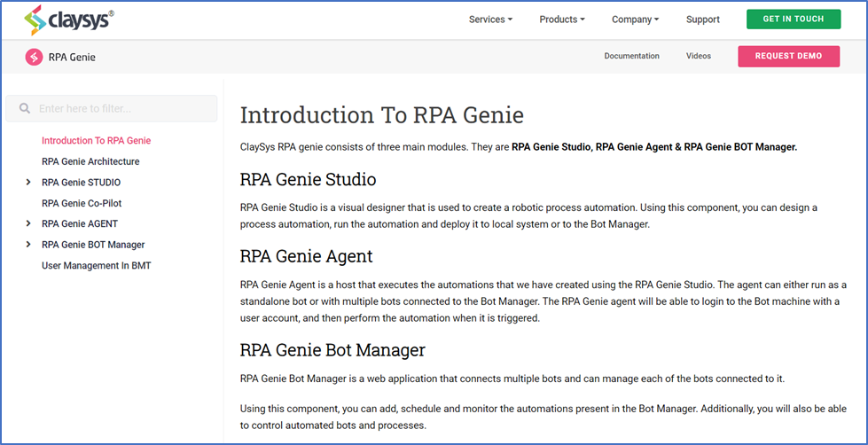The width and height of the screenshot is (868, 445).
Task: Open User Management In BMT page
Action: 96,265
